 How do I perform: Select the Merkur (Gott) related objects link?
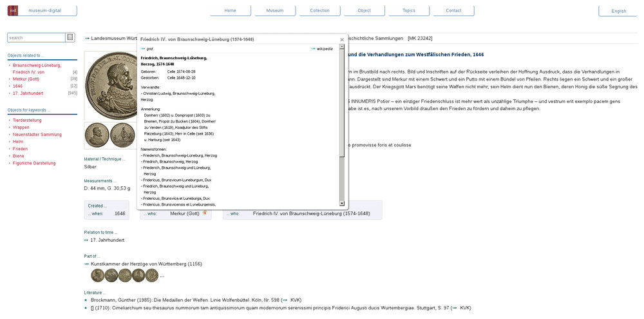[x=26, y=79]
